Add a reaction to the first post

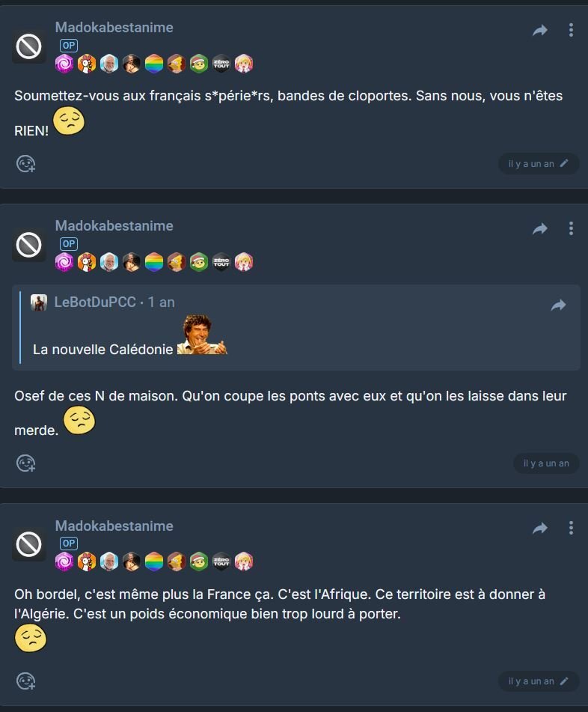(26, 163)
